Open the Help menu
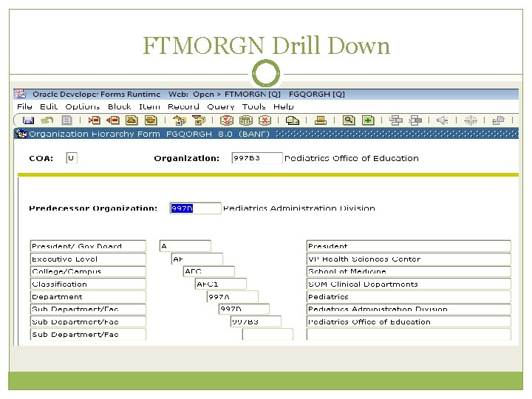This screenshot has height=399, width=532. tap(283, 106)
